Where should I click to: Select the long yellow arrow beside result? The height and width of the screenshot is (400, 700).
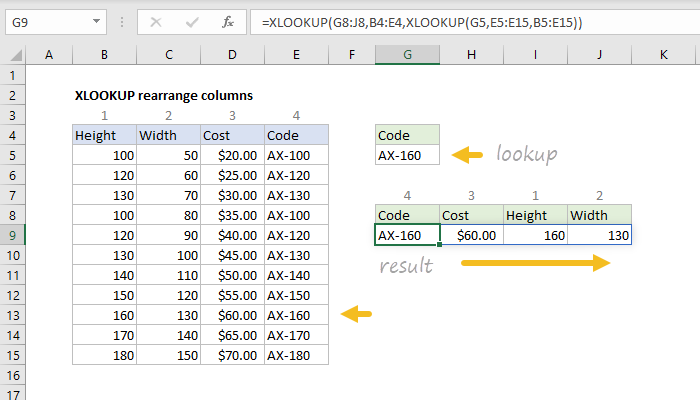tap(534, 263)
